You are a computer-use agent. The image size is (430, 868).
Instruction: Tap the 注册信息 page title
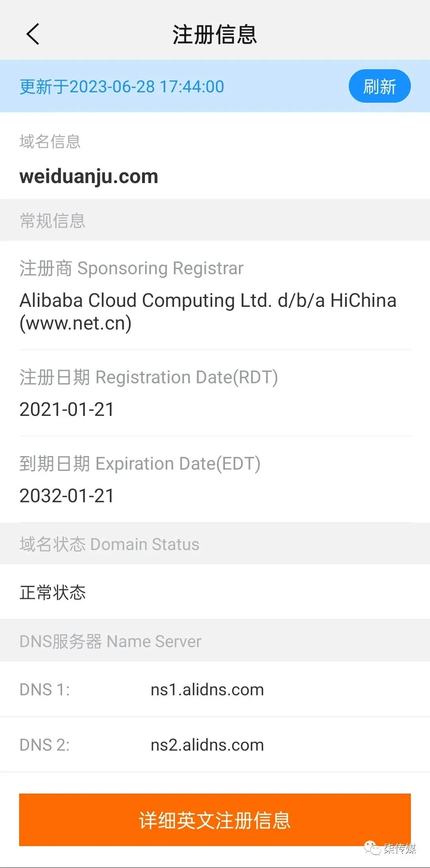point(215,34)
